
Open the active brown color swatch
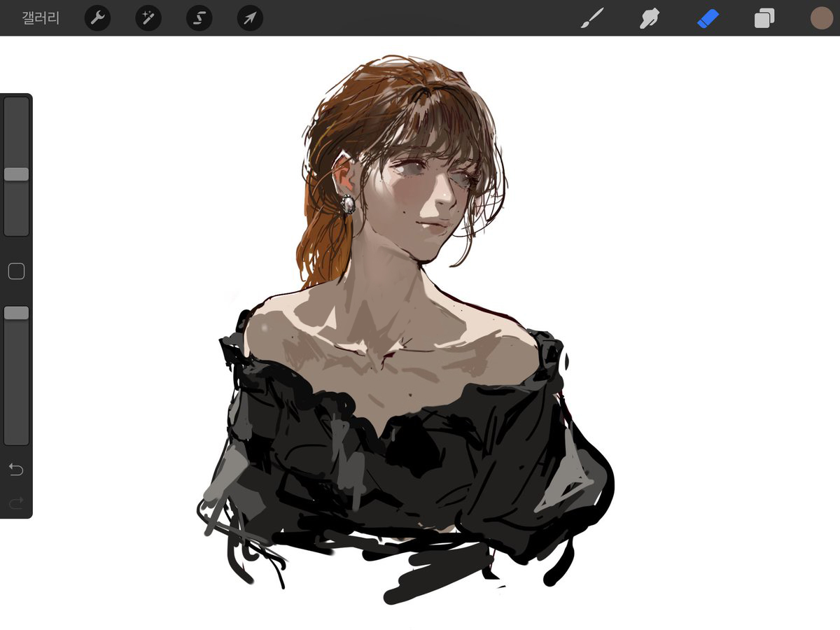(x=821, y=18)
